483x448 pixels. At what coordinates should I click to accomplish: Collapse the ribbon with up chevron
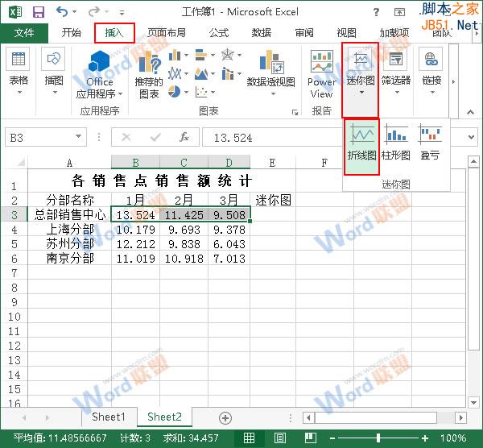(x=470, y=112)
